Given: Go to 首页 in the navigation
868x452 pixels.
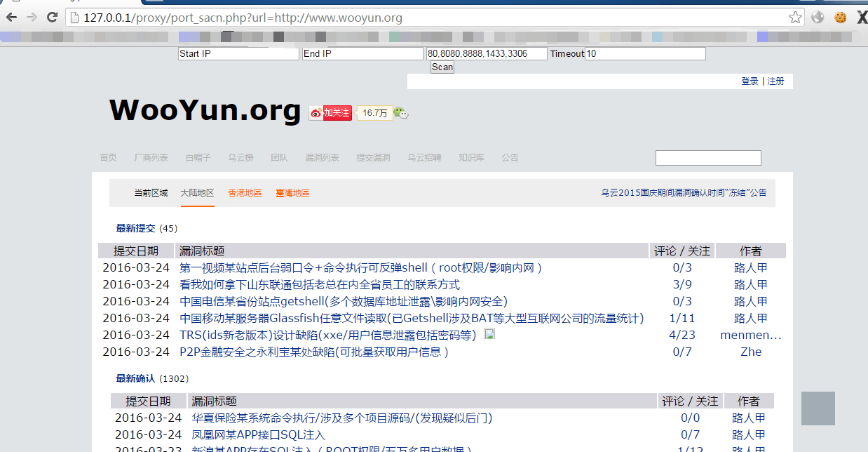Looking at the screenshot, I should click(x=108, y=158).
